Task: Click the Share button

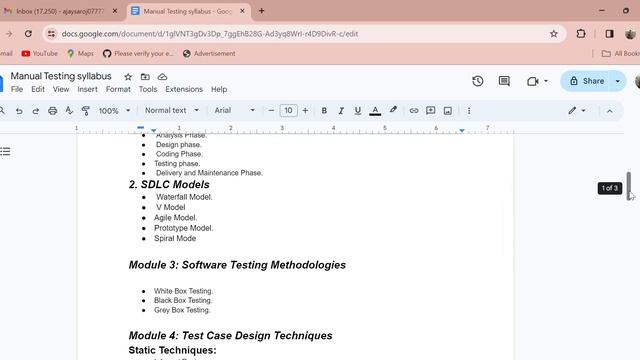Action: (x=587, y=81)
